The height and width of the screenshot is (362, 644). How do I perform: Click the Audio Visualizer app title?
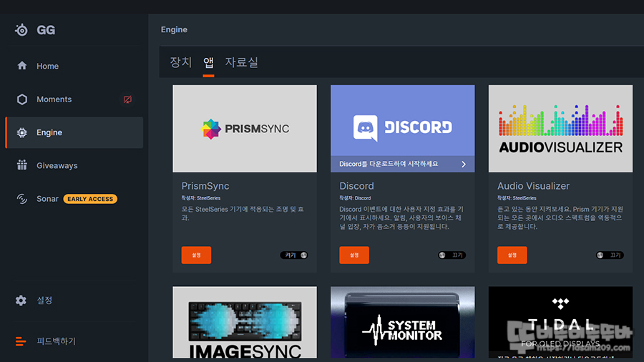click(533, 186)
